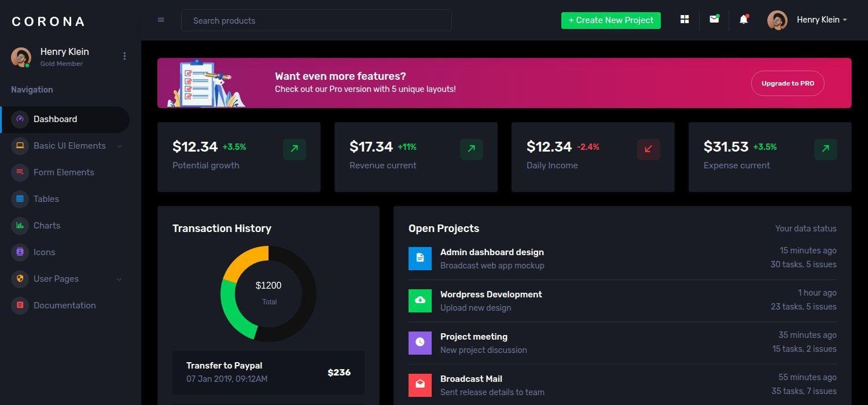The height and width of the screenshot is (405, 868).
Task: Click the Want even more features banner heading
Action: pos(340,76)
